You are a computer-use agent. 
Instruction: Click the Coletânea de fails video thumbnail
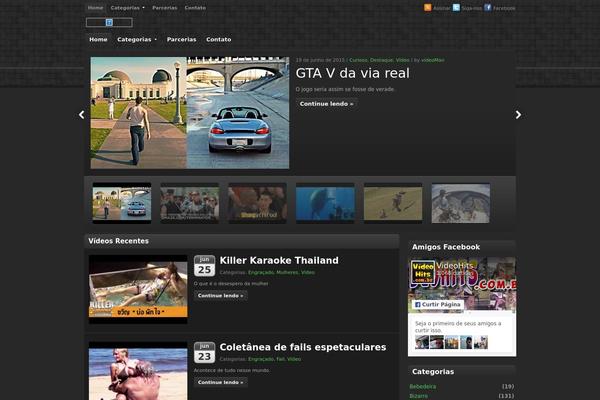pyautogui.click(x=138, y=371)
